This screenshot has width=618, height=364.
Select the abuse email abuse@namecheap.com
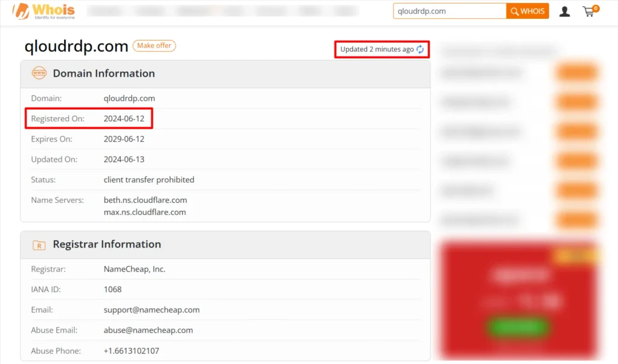click(x=148, y=330)
